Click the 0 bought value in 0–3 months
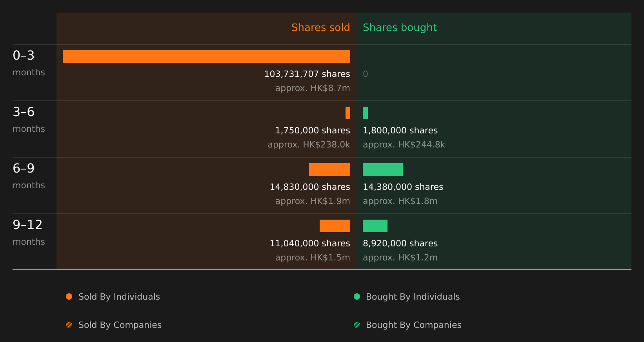The height and width of the screenshot is (342, 644). [366, 74]
